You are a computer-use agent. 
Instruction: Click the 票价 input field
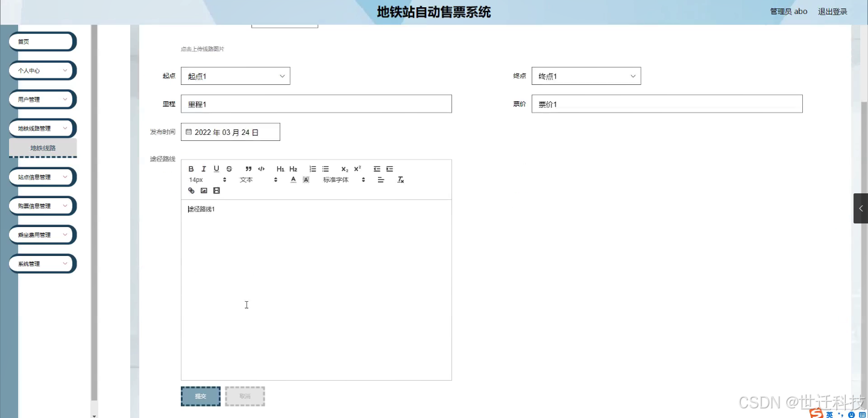click(x=667, y=104)
